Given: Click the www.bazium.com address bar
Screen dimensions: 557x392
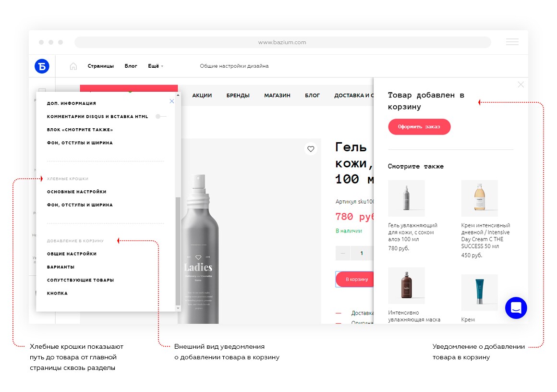Looking at the screenshot, I should tap(282, 42).
